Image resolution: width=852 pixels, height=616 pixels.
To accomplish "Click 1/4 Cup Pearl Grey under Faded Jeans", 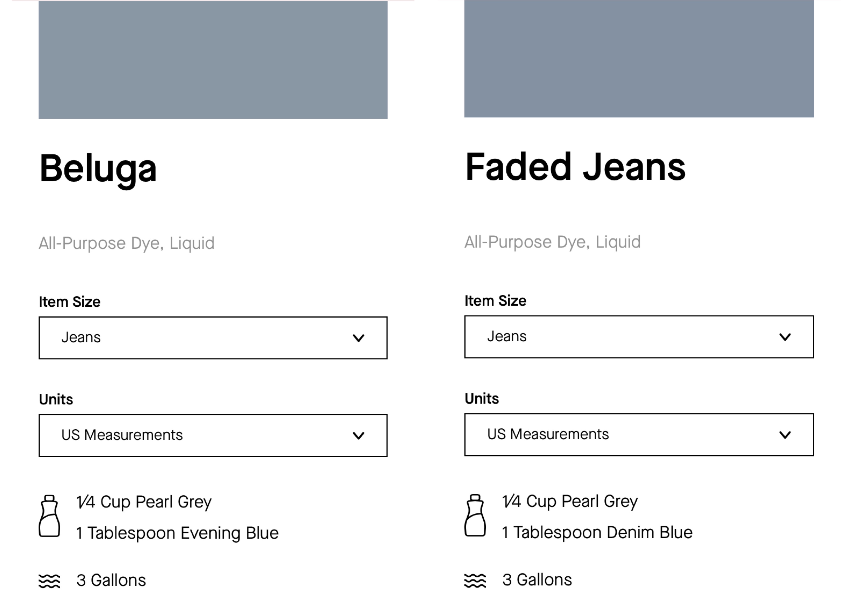I will 570,501.
